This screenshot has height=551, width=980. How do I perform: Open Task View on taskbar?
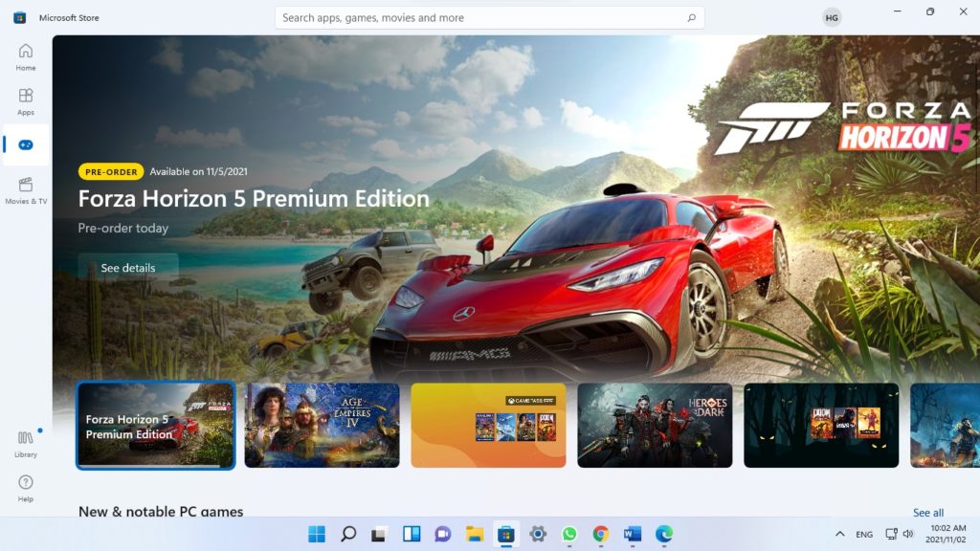tap(379, 534)
